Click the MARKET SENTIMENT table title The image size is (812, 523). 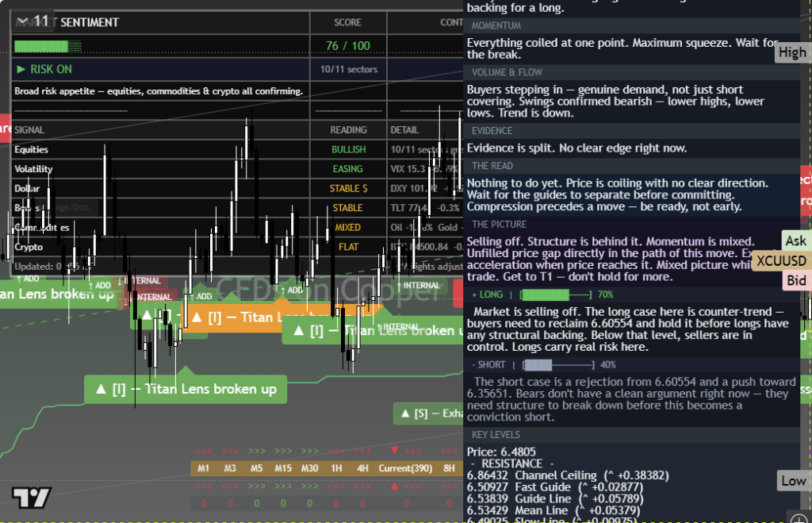pos(67,22)
